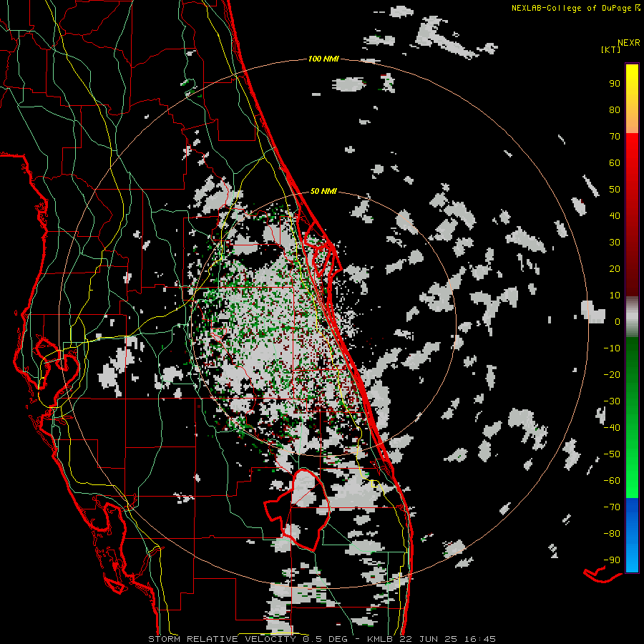This screenshot has width=644, height=644.
Task: Click the 80 value on the velocity scale
Action: pos(615,109)
